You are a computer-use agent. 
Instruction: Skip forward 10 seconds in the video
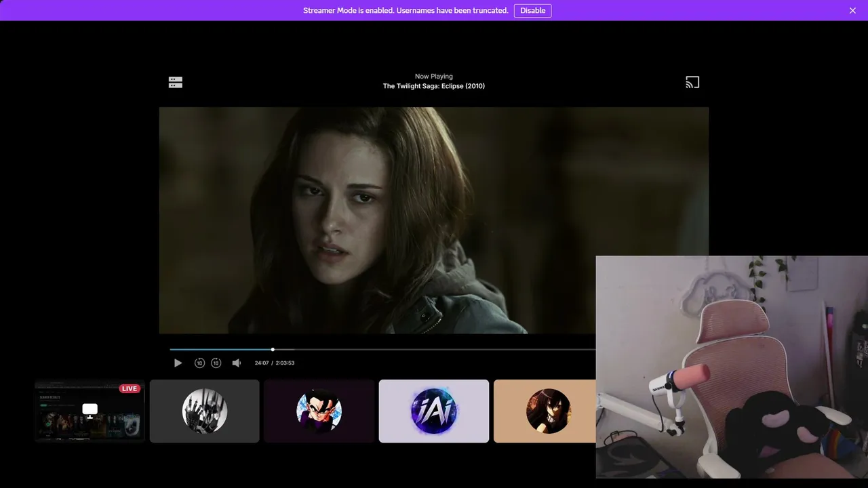tap(216, 363)
